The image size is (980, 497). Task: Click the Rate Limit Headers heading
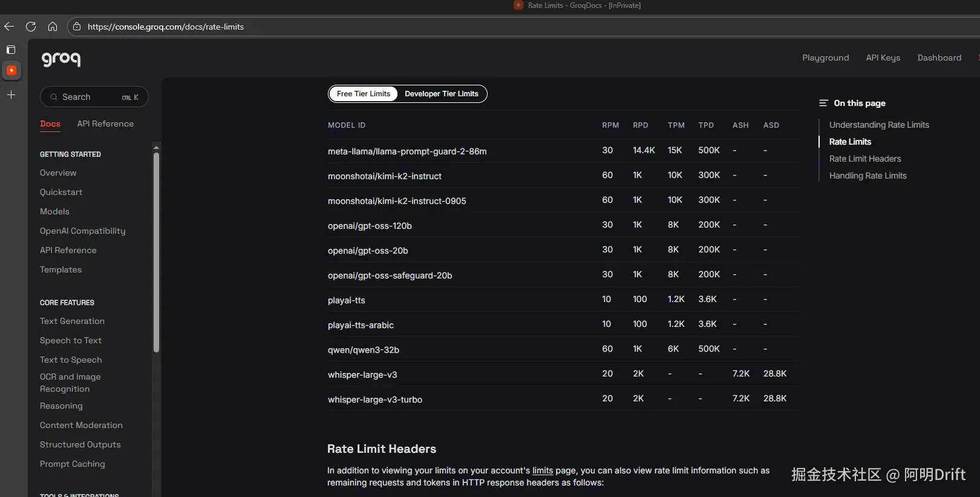click(x=382, y=449)
